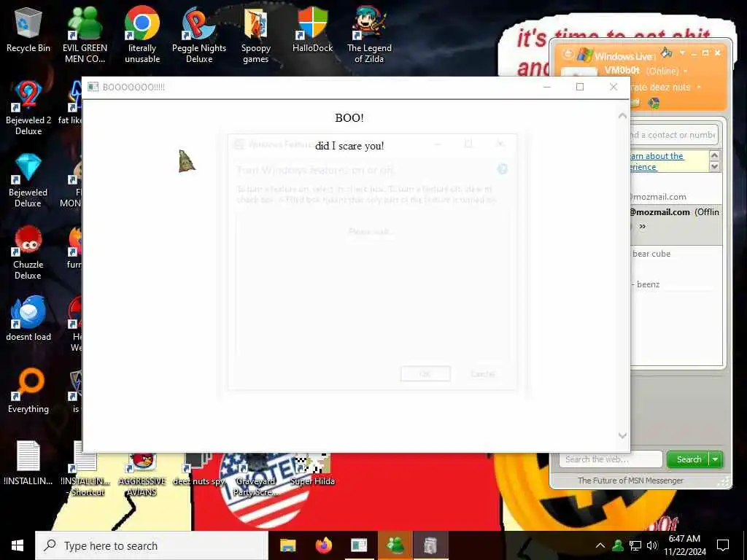Open the AGGRESSIVE AVIANS desktop shortcut
The height and width of the screenshot is (560, 747).
[142, 474]
